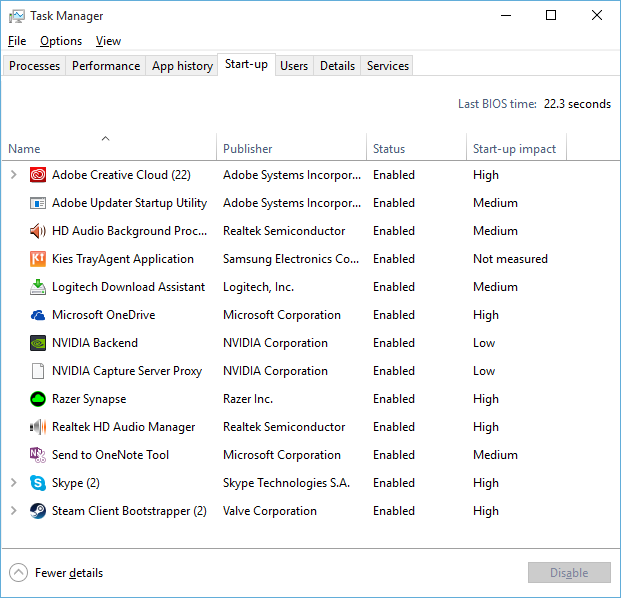Open the Options menu

click(x=61, y=41)
